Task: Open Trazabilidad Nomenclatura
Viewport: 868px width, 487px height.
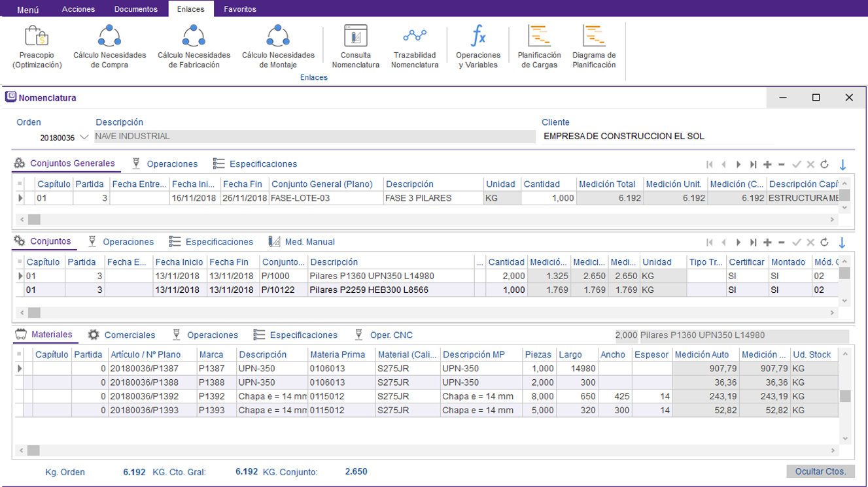Action: pos(415,46)
